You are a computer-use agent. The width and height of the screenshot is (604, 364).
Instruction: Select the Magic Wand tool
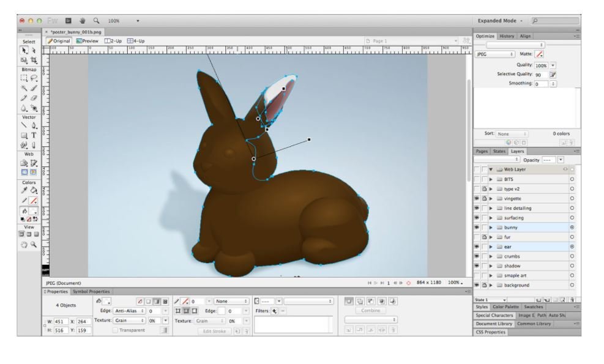(x=24, y=88)
